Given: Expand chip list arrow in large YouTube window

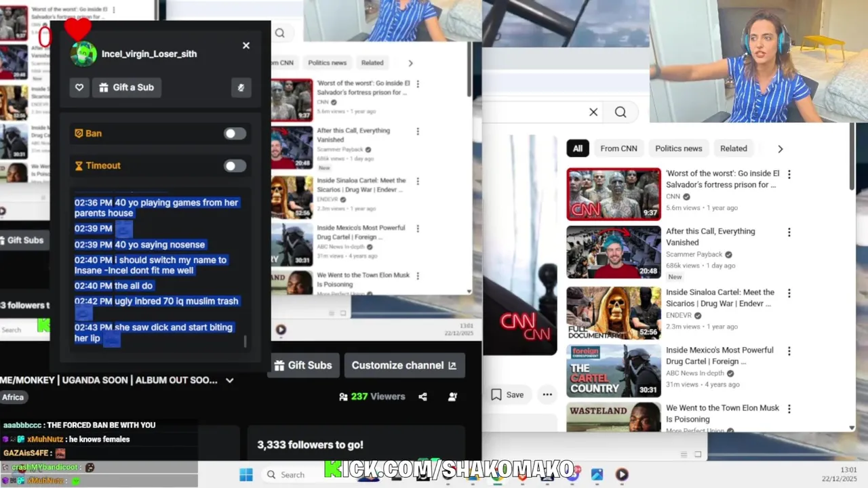Looking at the screenshot, I should [x=780, y=149].
